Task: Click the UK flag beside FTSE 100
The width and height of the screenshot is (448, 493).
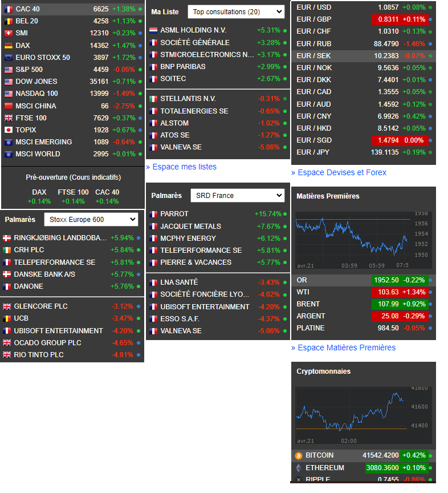Action: point(9,118)
